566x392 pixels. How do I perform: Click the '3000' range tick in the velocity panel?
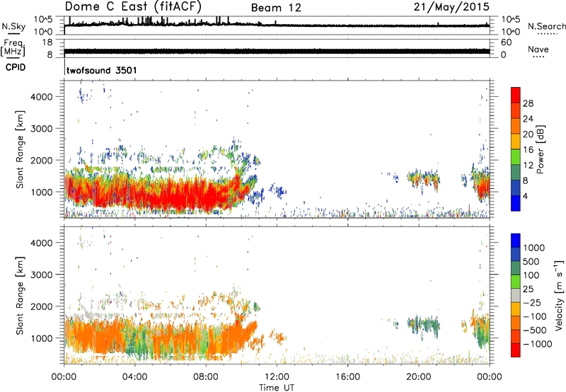(x=42, y=275)
